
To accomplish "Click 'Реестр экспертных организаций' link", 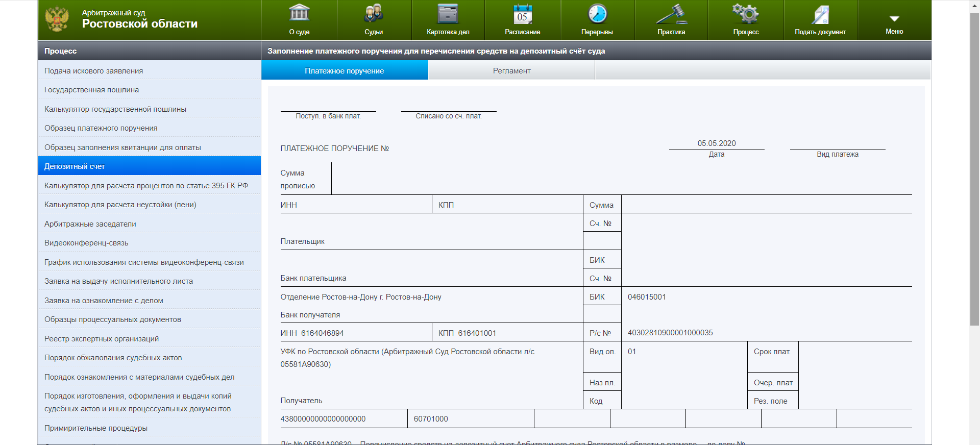I will (102, 339).
